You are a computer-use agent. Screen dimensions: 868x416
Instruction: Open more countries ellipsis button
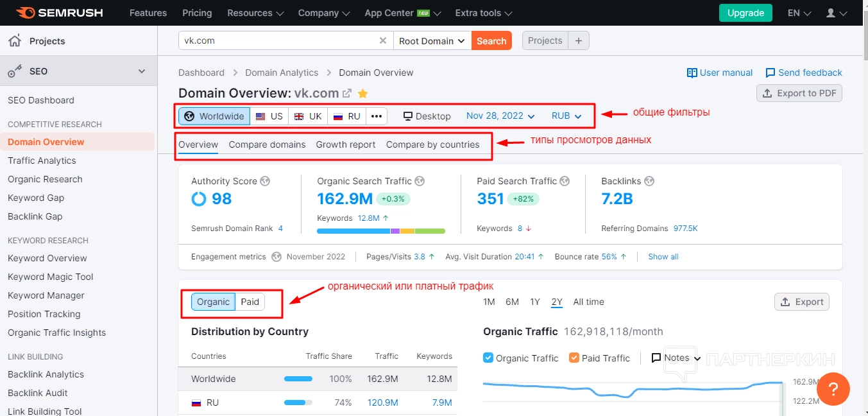pos(377,116)
